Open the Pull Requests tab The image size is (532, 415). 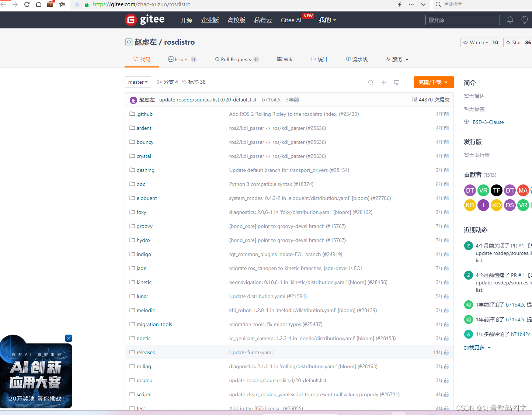click(237, 59)
